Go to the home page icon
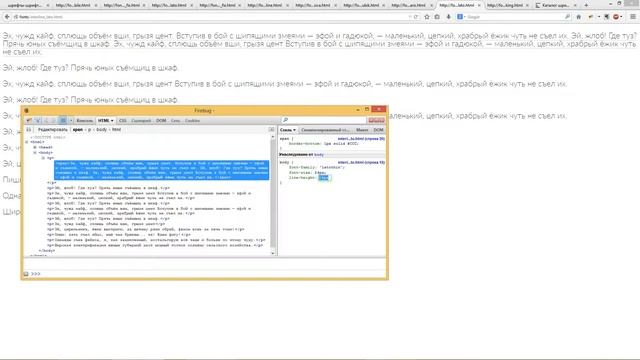The height and width of the screenshot is (360, 640). tap(578, 17)
